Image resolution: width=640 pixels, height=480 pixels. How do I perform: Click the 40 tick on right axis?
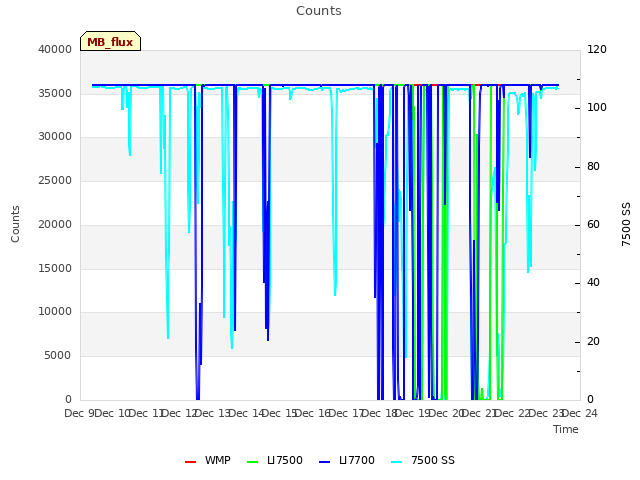593,283
